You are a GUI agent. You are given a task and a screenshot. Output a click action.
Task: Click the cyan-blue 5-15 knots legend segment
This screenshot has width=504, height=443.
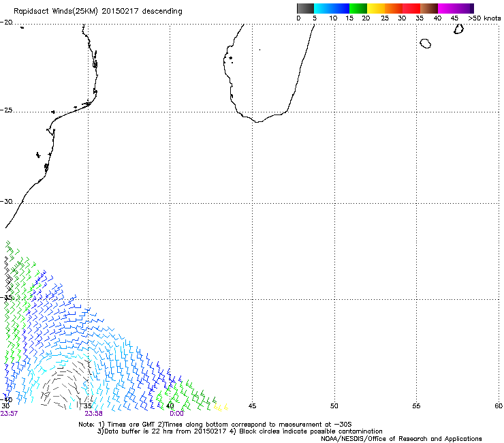click(332, 8)
